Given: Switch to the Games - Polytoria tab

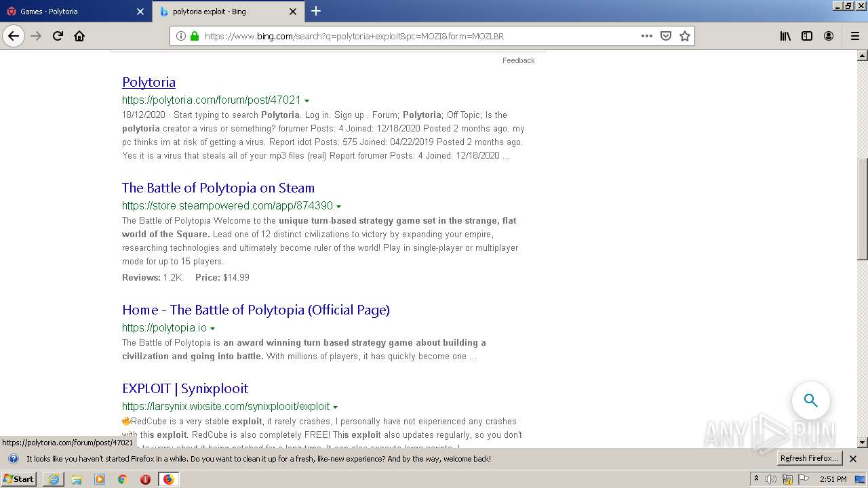Looking at the screenshot, I should 76,12.
